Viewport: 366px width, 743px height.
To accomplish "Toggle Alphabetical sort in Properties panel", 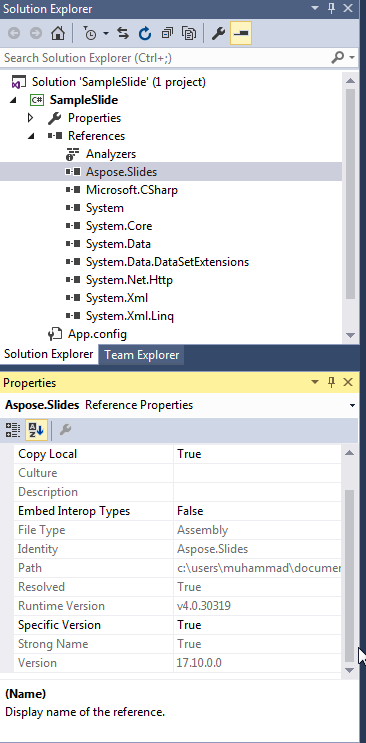I will tap(36, 430).
